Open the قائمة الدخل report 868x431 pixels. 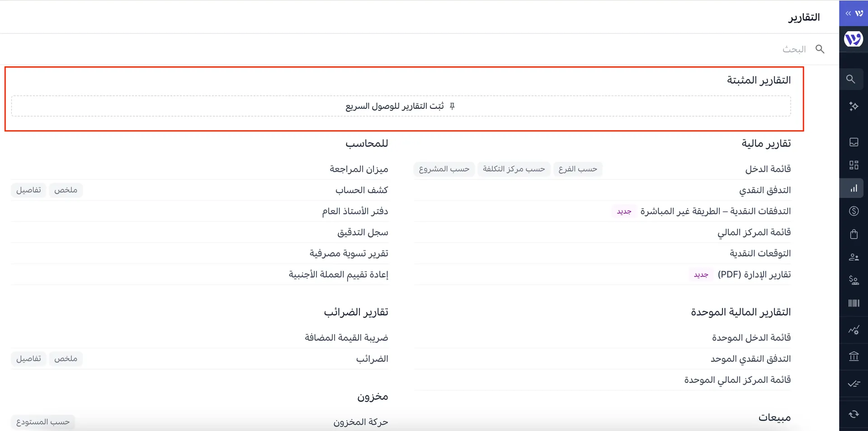pyautogui.click(x=768, y=169)
